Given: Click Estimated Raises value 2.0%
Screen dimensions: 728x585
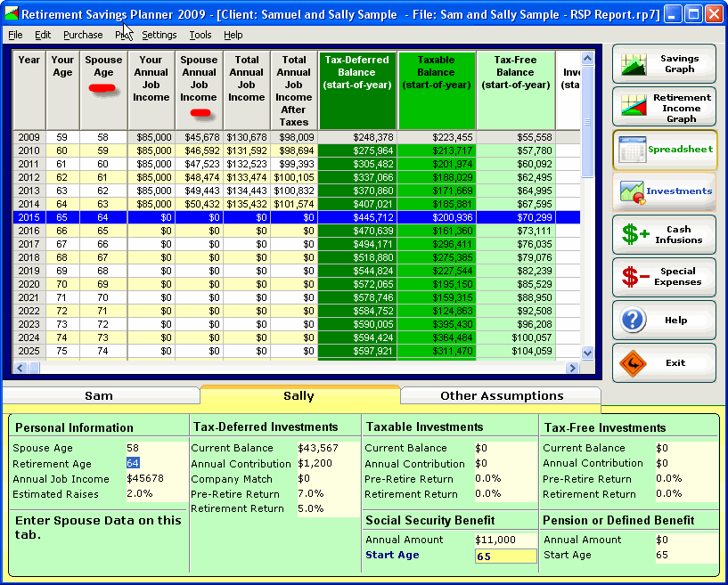Looking at the screenshot, I should pos(140,493).
